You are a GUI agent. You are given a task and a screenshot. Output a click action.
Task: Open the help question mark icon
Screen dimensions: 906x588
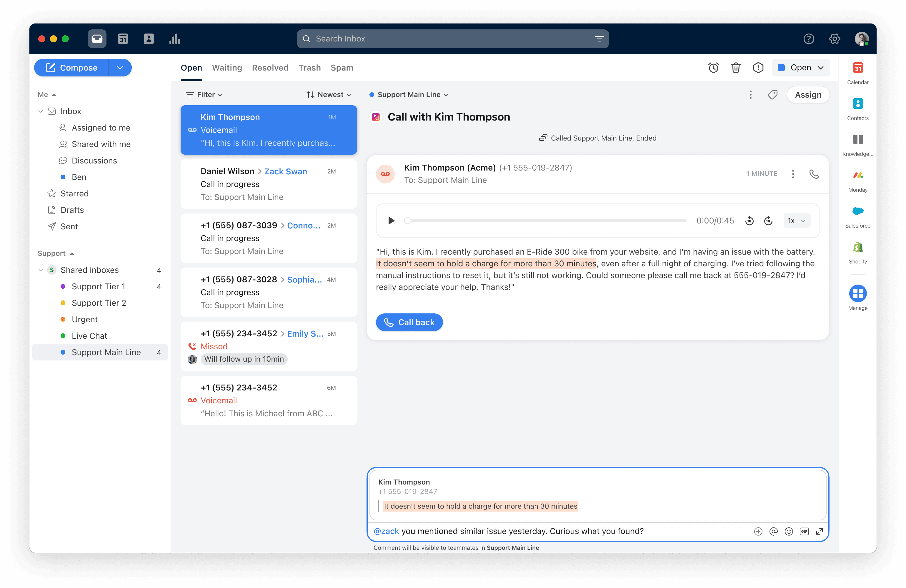click(x=809, y=39)
